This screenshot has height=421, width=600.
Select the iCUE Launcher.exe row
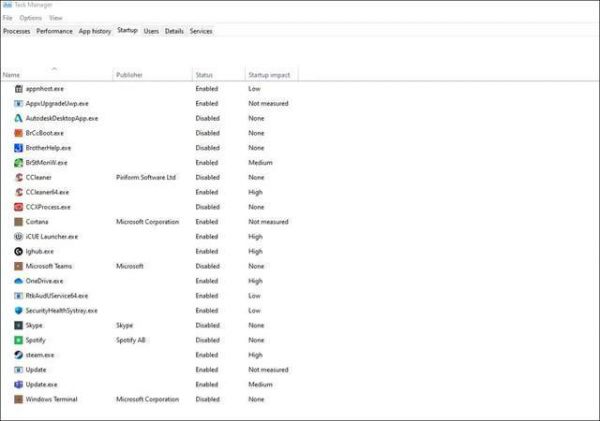coord(58,236)
